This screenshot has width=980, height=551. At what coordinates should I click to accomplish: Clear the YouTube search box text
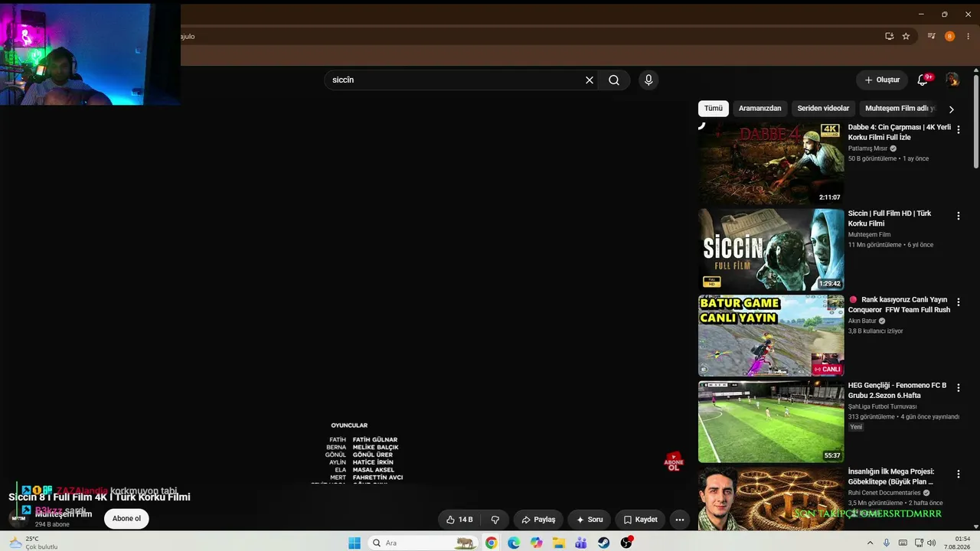coord(590,80)
